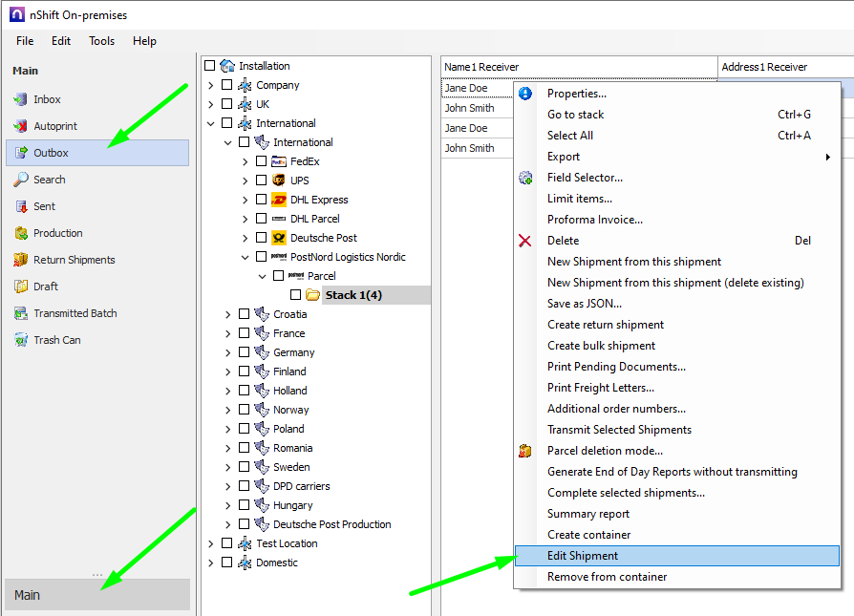The image size is (854, 616).
Task: Select the Deutsche Post Production node
Action: (332, 524)
